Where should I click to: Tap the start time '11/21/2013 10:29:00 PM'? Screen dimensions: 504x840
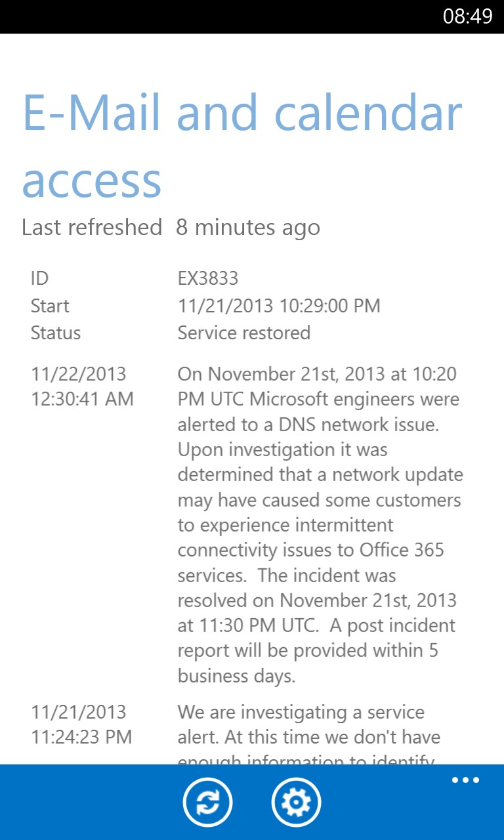click(x=279, y=306)
